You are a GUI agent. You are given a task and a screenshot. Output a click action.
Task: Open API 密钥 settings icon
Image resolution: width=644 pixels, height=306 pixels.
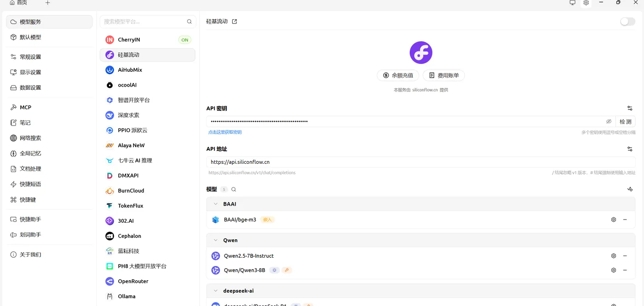click(x=630, y=109)
